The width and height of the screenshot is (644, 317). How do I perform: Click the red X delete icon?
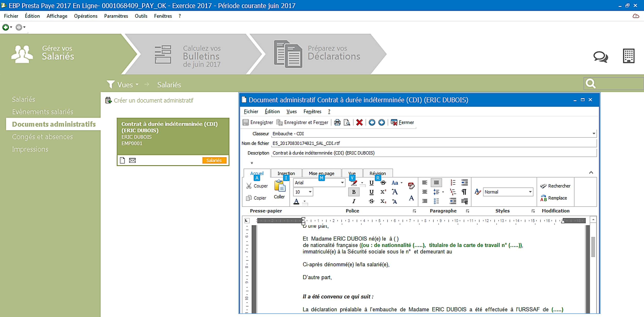pyautogui.click(x=359, y=122)
